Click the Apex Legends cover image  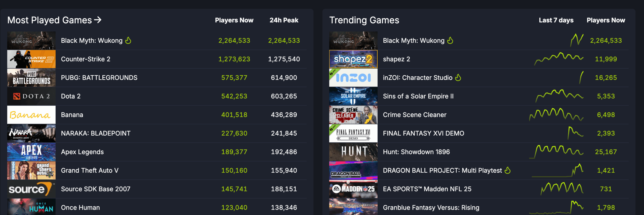click(31, 152)
